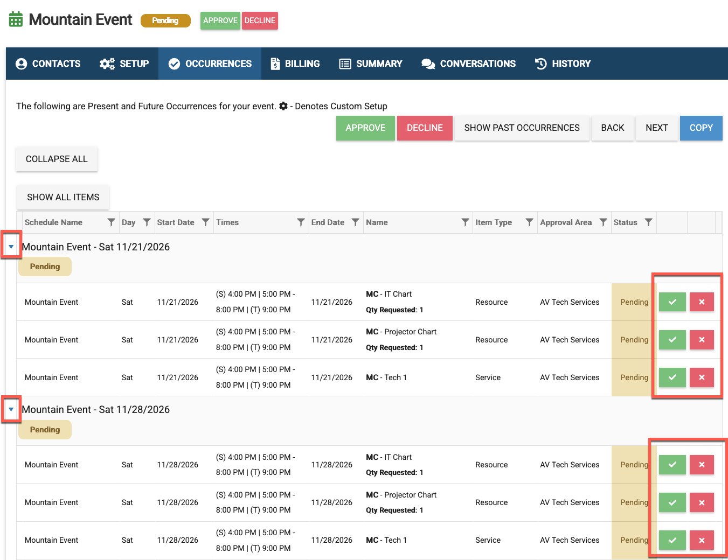Viewport: 728px width, 560px height.
Task: Click the Approval Area column filter dropdown
Action: [x=603, y=222]
